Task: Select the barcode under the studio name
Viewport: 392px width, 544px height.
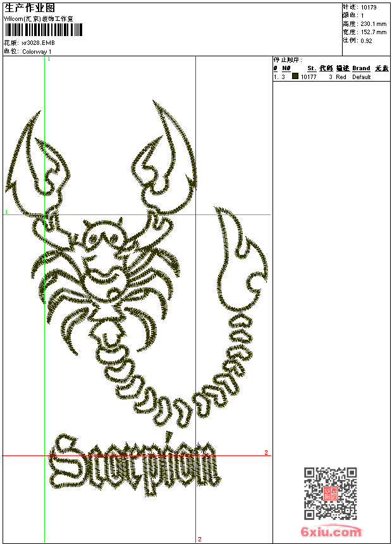Action: [44, 30]
